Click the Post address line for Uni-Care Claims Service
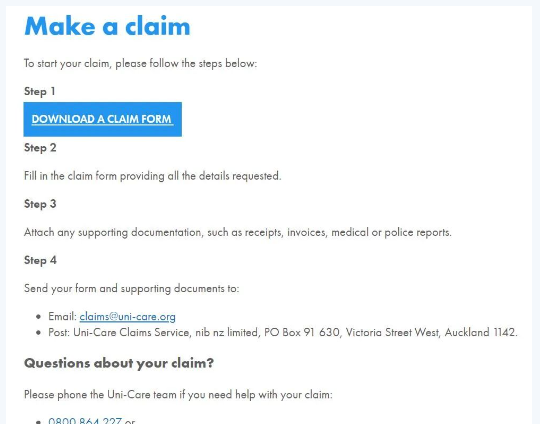Screen dimensions: 543x424 pyautogui.click(x=283, y=333)
